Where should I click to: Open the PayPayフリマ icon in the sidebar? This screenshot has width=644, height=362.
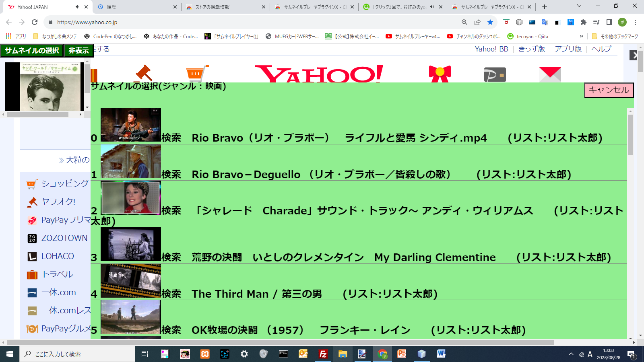31,220
